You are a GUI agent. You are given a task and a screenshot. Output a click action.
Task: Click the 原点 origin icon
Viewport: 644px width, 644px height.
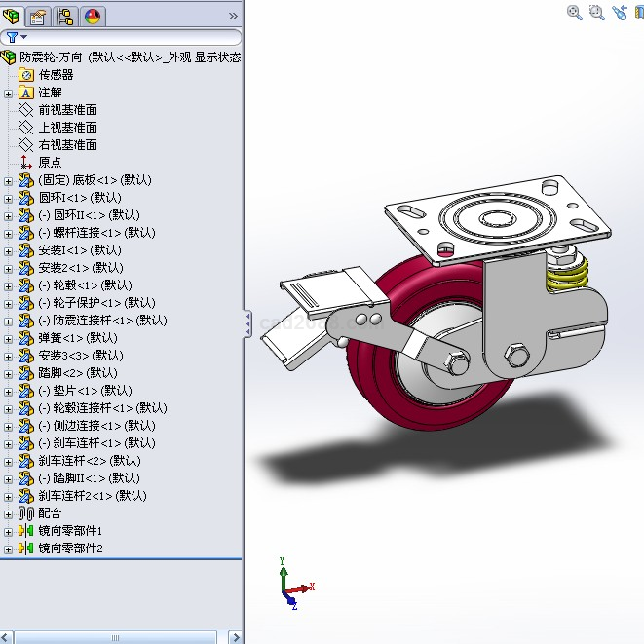point(26,163)
